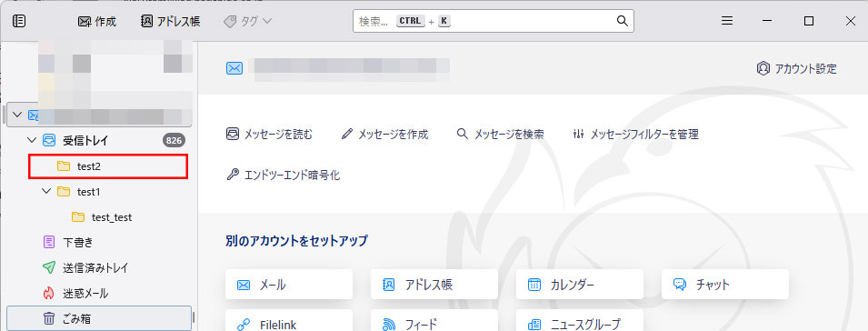Click the calendar icon on カレンダー card

(x=534, y=285)
